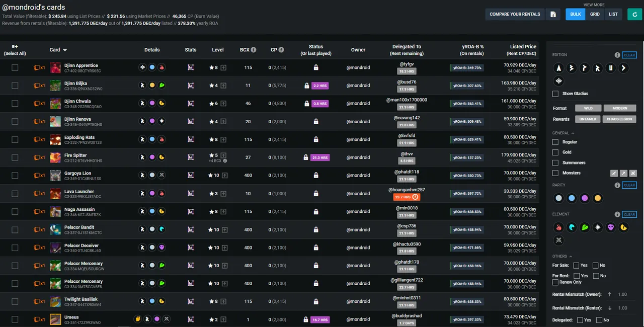Switch to List view mode
Image resolution: width=644 pixels, height=327 pixels.
(x=613, y=14)
